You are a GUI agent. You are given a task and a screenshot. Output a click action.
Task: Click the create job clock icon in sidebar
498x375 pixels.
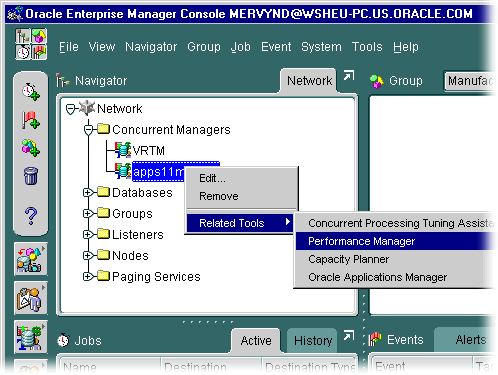[31, 91]
